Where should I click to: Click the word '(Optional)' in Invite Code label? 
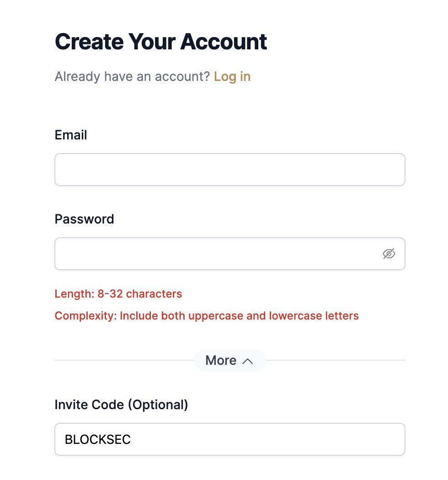tap(158, 405)
